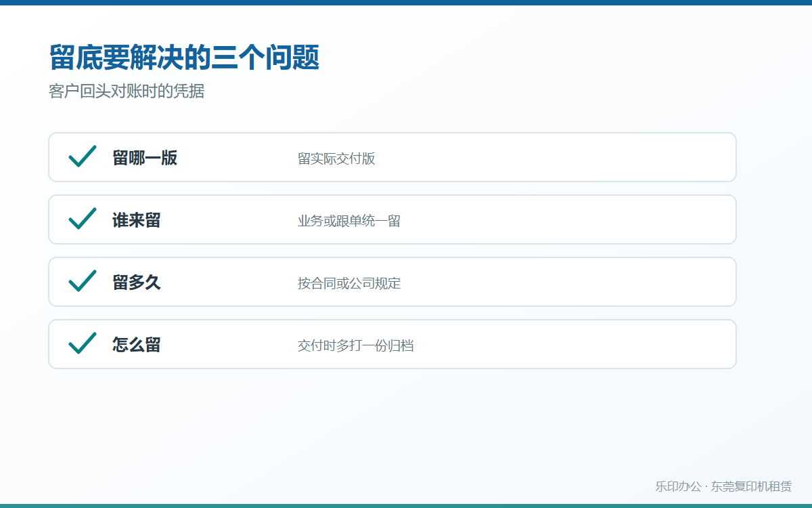
Task: Click the description 按合同或公司规定
Action: point(349,283)
